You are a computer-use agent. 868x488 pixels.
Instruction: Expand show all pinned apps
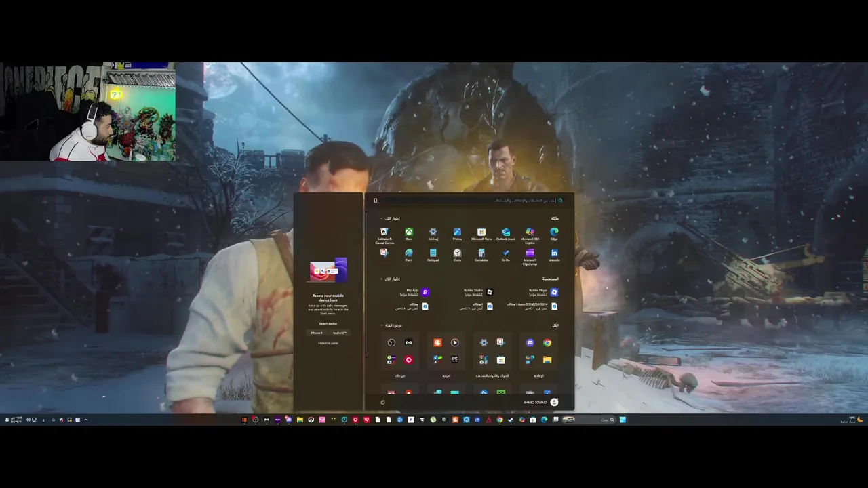390,218
